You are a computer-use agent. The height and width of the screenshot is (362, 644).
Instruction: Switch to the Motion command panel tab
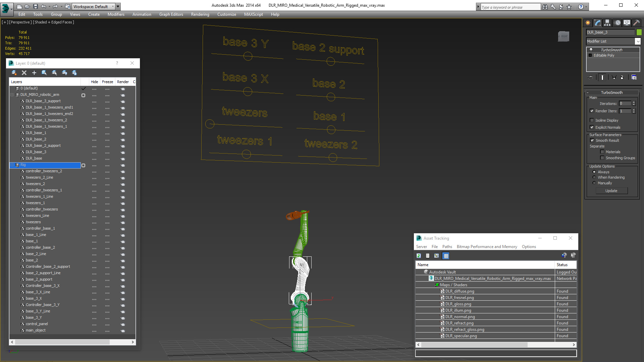(618, 23)
